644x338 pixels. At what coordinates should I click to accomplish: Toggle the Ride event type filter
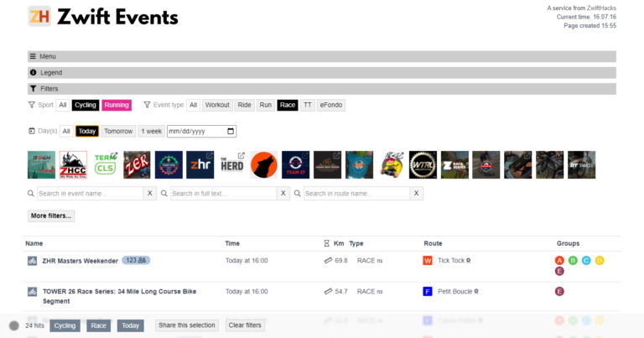[x=244, y=105]
